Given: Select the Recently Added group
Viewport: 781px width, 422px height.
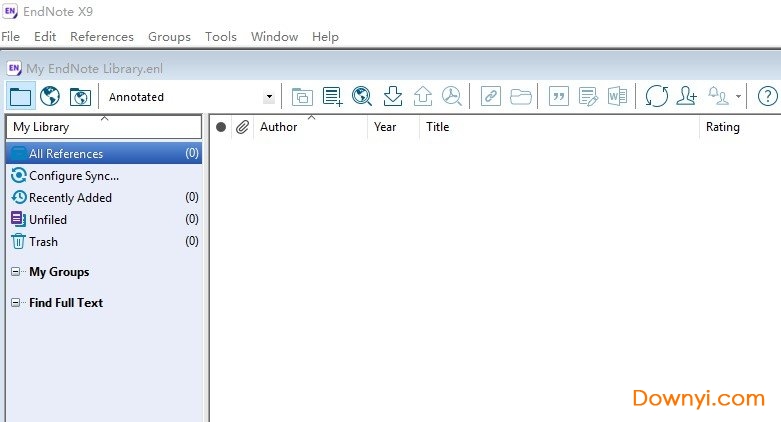Looking at the screenshot, I should [104, 197].
